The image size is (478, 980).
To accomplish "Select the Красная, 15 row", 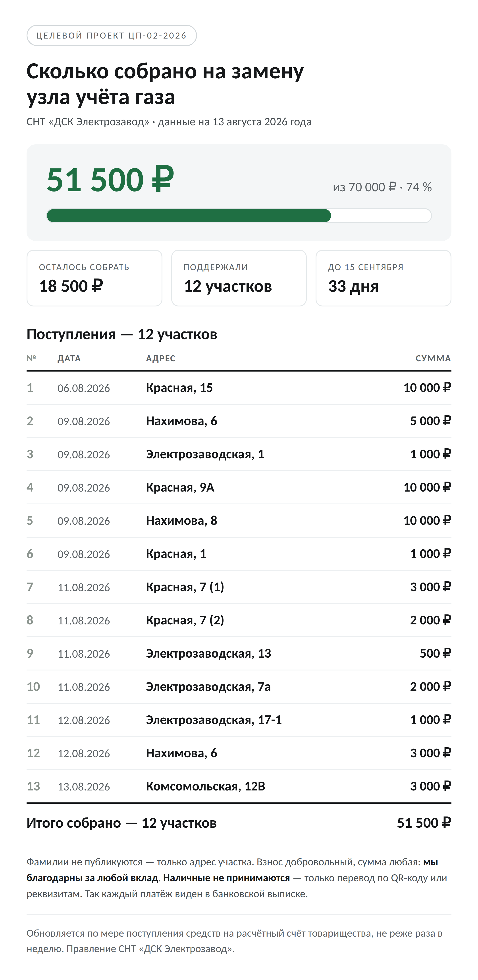I will pyautogui.click(x=239, y=388).
